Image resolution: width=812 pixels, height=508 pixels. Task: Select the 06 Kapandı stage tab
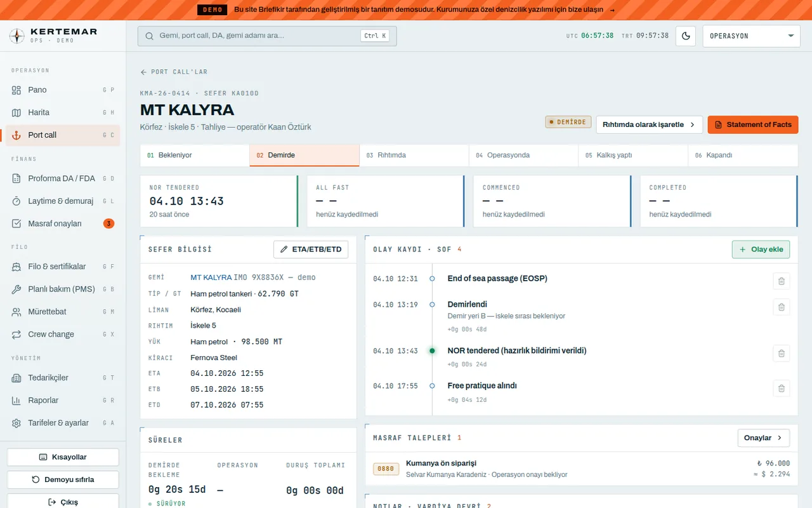click(743, 156)
